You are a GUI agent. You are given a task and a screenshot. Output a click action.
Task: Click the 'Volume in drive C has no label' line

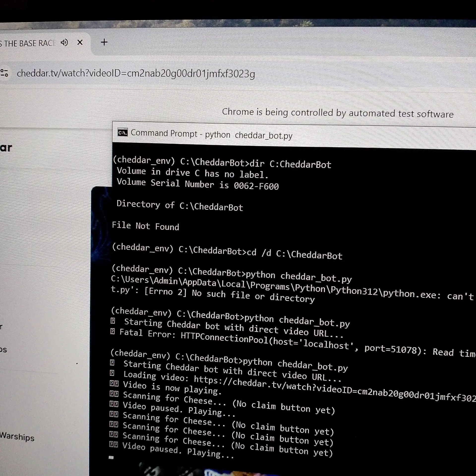(193, 173)
